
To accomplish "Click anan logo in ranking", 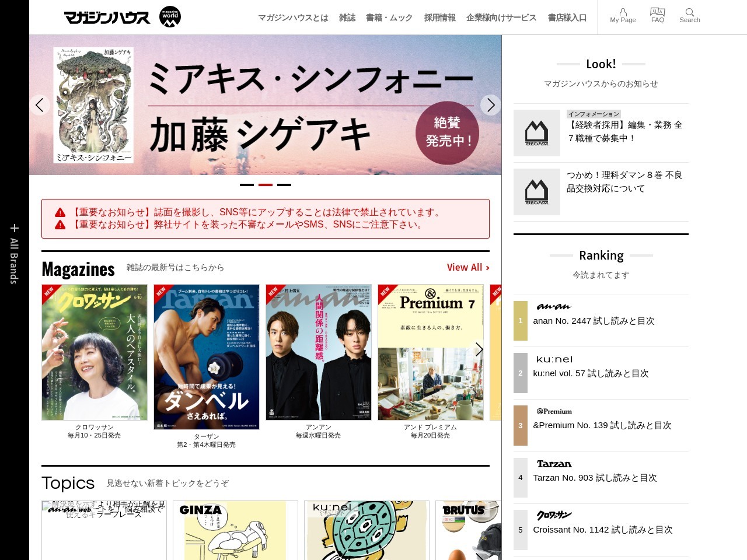I will pyautogui.click(x=553, y=306).
